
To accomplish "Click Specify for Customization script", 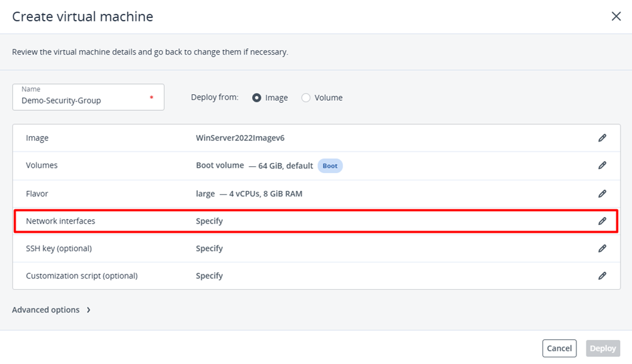I will (209, 276).
